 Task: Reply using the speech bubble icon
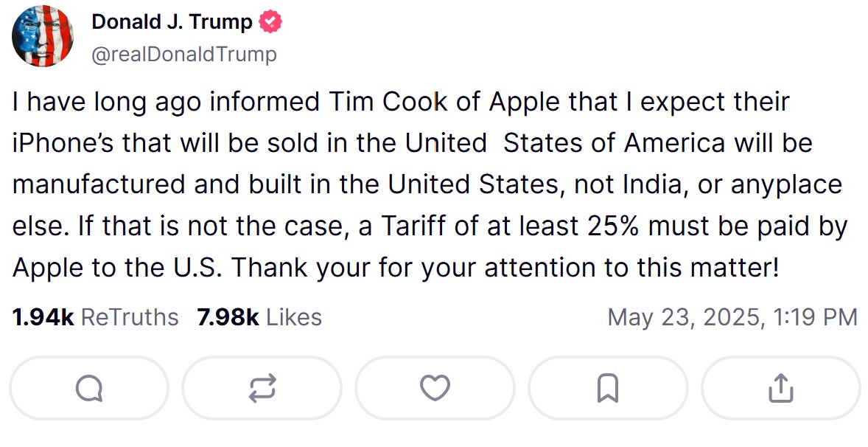pos(88,388)
